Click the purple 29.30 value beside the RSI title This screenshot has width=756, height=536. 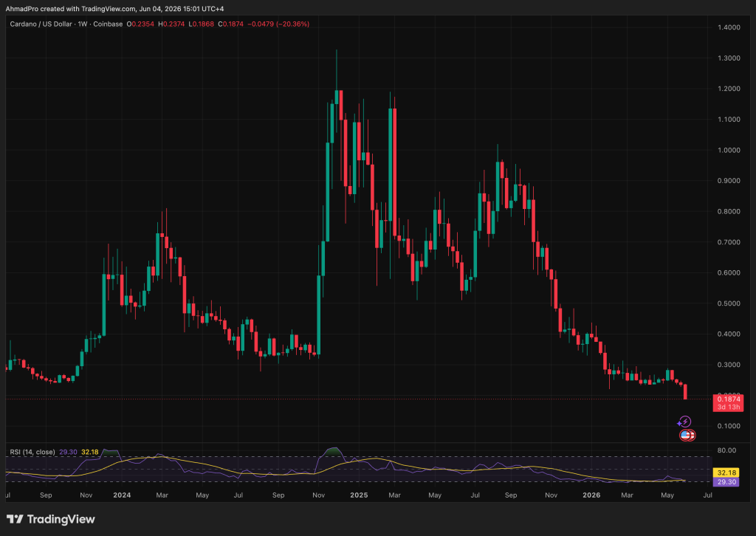click(68, 452)
